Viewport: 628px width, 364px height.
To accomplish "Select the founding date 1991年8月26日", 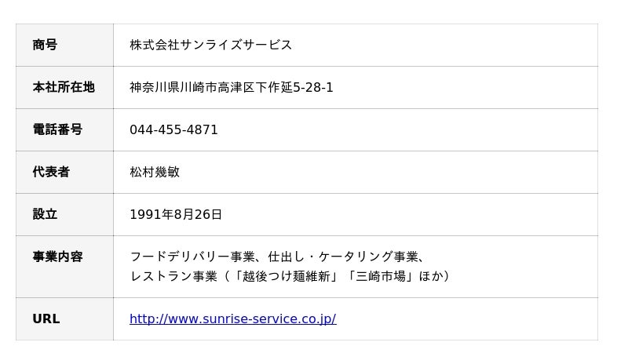I will coord(176,214).
